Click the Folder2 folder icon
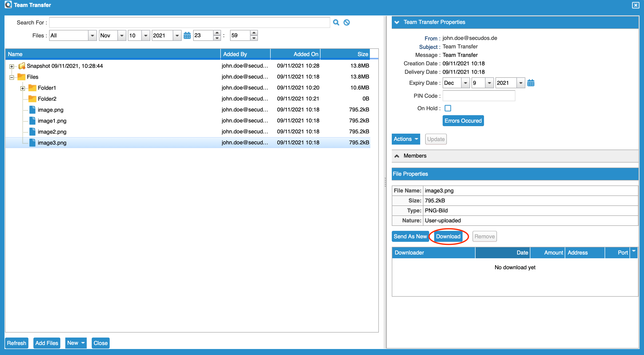The image size is (644, 355). click(32, 99)
